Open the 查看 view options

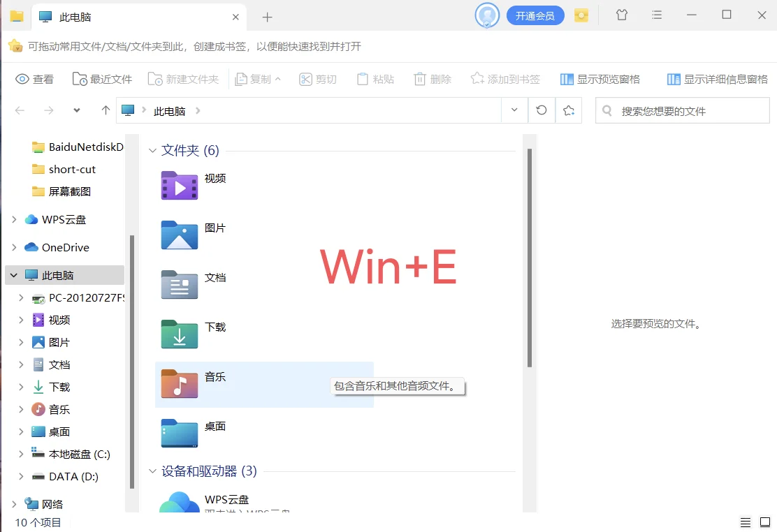point(34,79)
